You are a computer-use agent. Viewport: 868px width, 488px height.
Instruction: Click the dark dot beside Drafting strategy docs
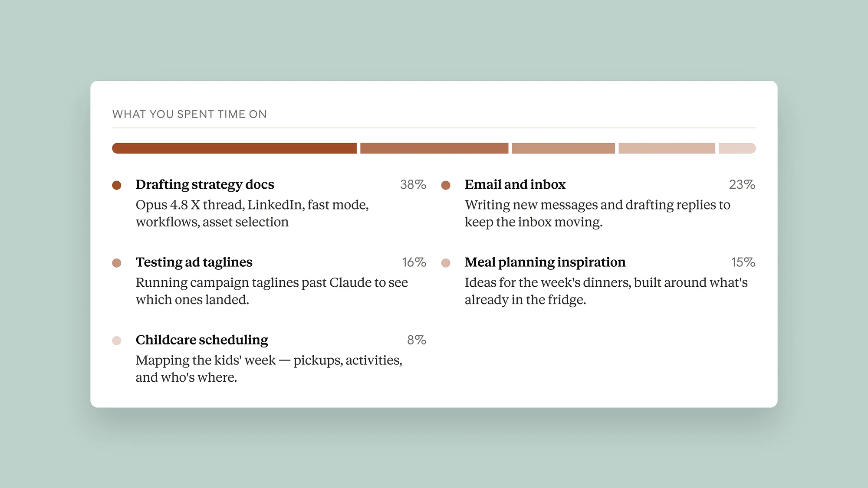tap(116, 185)
